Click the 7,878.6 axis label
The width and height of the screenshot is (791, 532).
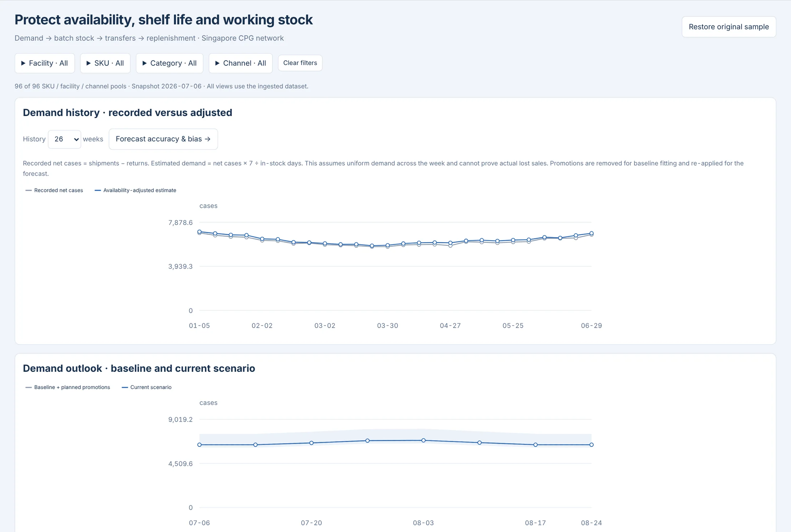coord(180,223)
